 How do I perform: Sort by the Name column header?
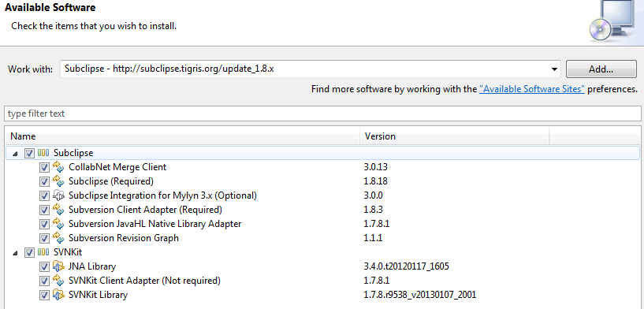click(x=183, y=136)
